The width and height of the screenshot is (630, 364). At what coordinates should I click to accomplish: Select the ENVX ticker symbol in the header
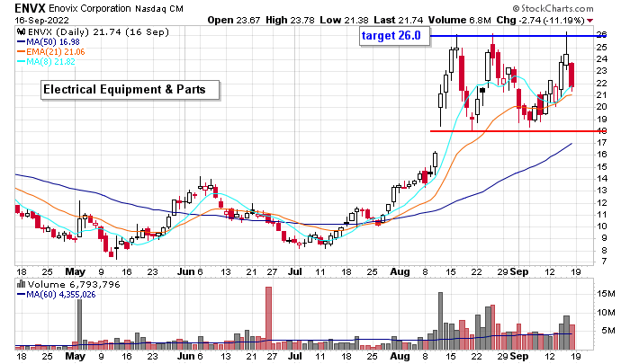tap(30, 8)
